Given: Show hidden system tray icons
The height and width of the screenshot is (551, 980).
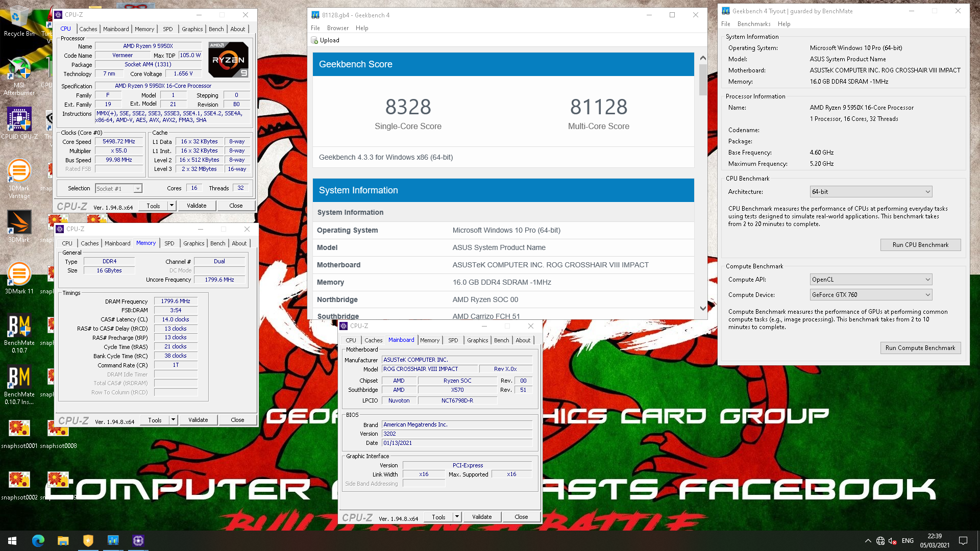Looking at the screenshot, I should point(868,541).
